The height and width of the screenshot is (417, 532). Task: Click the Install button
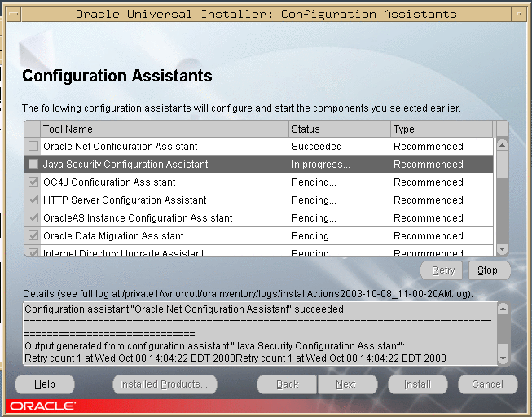418,384
